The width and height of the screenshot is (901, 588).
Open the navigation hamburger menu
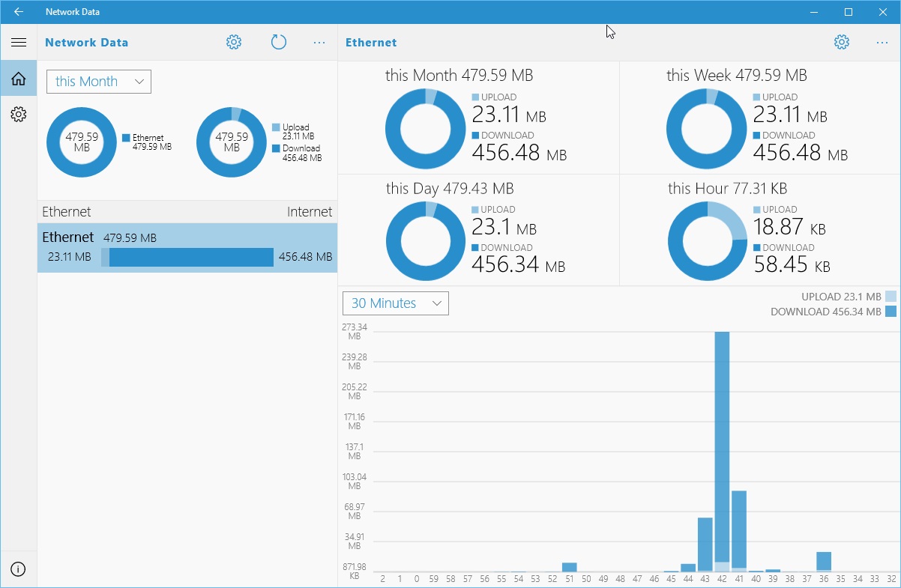(19, 42)
